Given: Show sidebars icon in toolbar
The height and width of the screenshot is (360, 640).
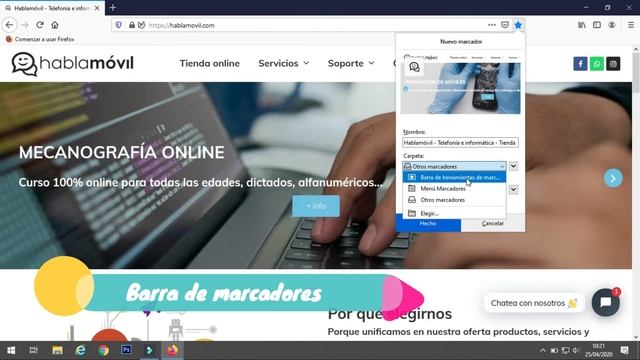Looking at the screenshot, I should pyautogui.click(x=597, y=25).
